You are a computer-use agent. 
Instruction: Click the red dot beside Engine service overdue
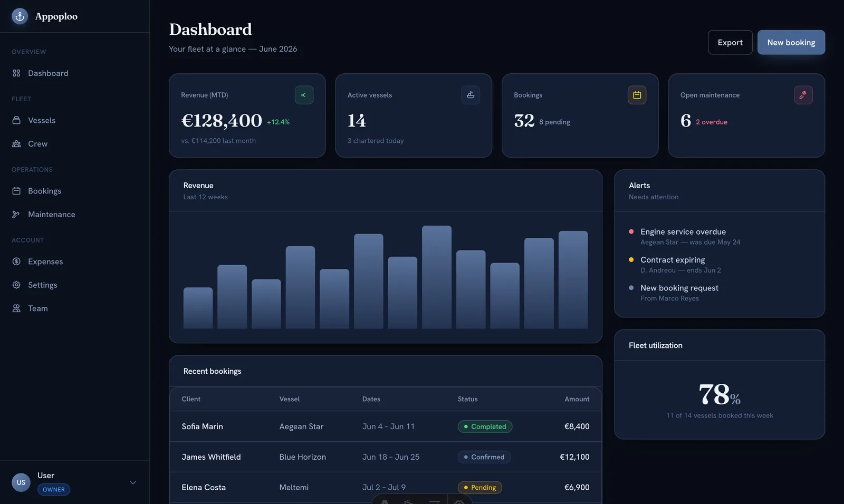[631, 231]
